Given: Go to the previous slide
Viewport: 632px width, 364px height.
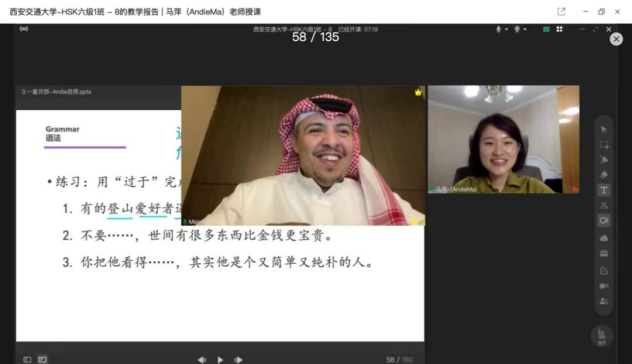Looking at the screenshot, I should pos(202,360).
